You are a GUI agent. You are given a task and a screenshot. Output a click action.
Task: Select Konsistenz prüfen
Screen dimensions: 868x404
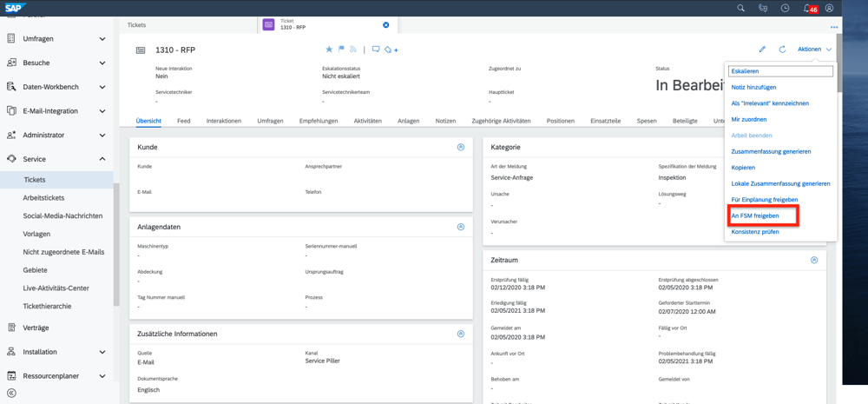[x=755, y=232]
